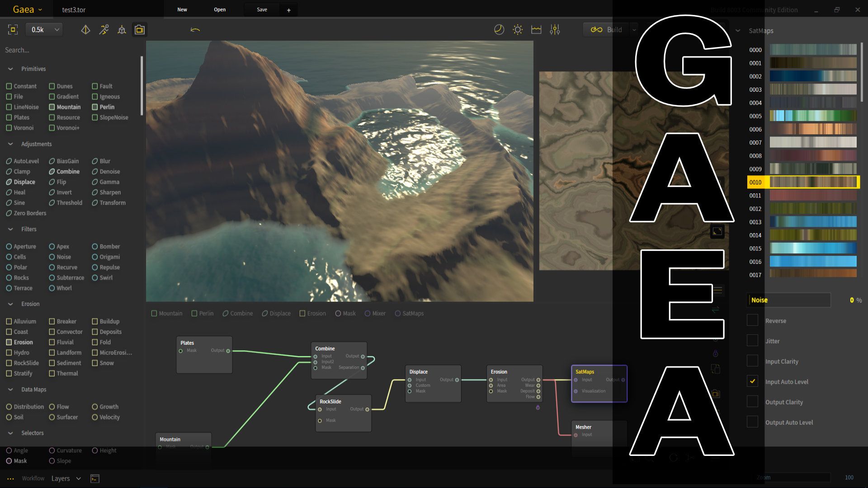This screenshot has width=868, height=488.
Task: Select Mixer in the node shortcut bar
Action: (375, 314)
